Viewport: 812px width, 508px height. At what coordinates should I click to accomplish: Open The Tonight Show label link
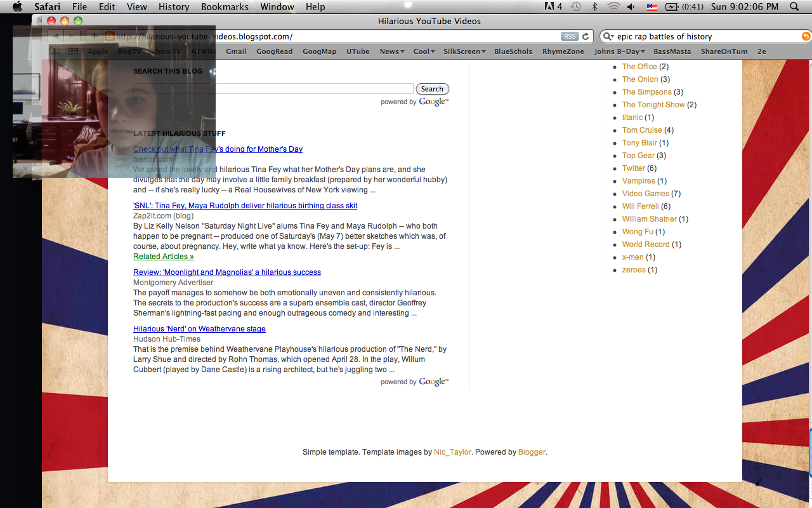pos(653,105)
